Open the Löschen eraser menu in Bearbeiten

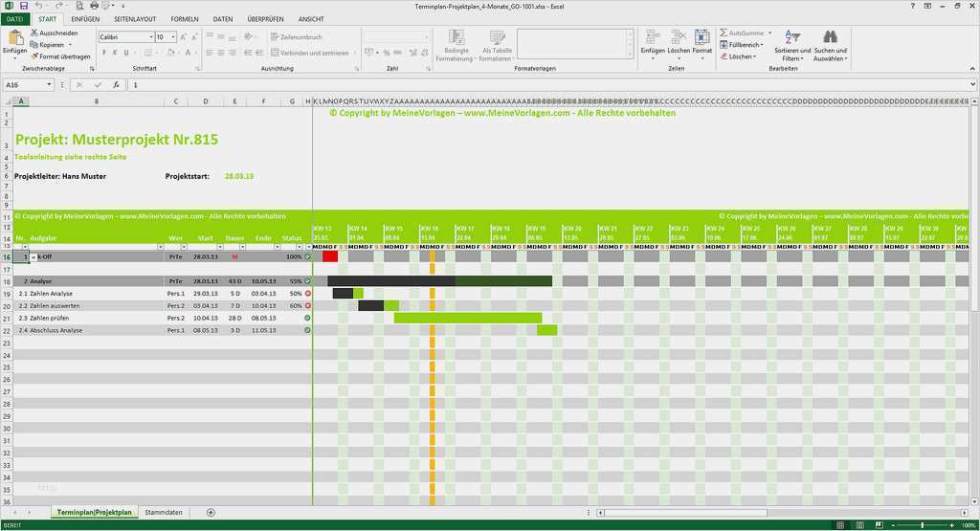pyautogui.click(x=738, y=56)
